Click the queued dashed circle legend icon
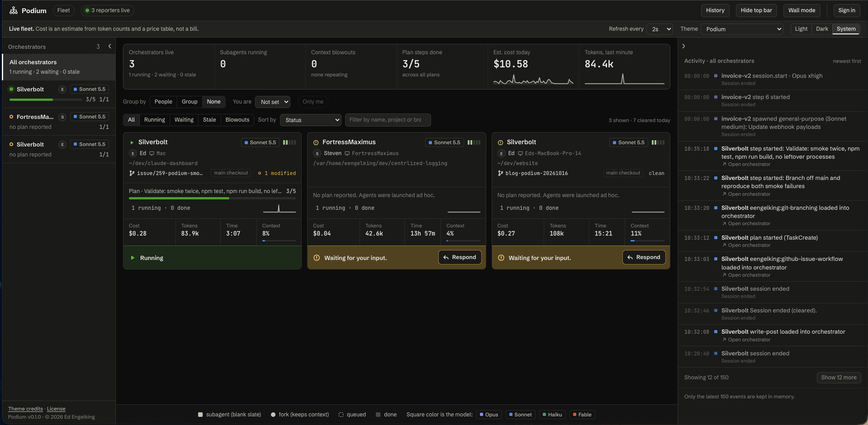The height and width of the screenshot is (425, 868). [x=341, y=415]
